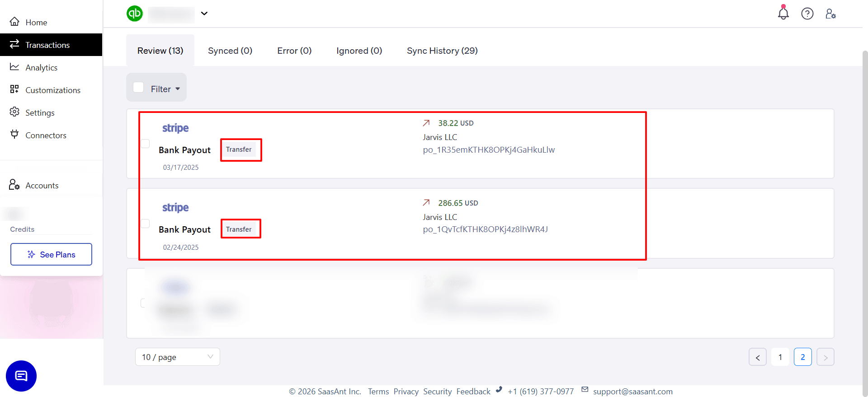Click the date 03/17/2025
The image size is (868, 397).
[x=181, y=167]
